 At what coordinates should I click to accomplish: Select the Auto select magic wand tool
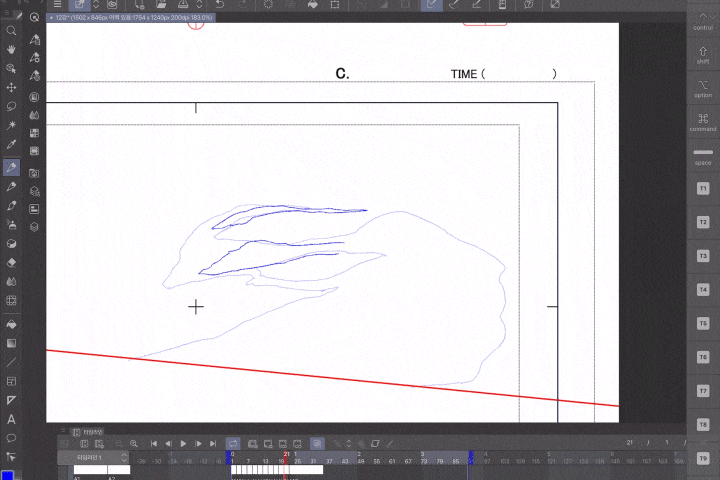click(11, 125)
